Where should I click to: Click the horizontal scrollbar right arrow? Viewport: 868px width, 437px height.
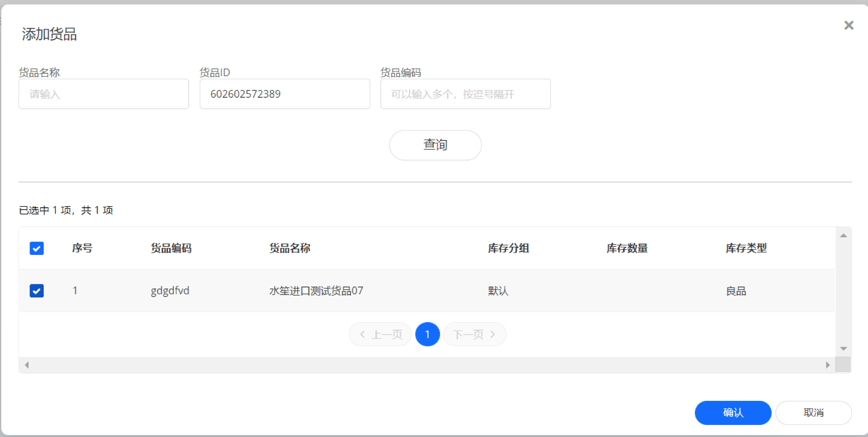pyautogui.click(x=828, y=365)
